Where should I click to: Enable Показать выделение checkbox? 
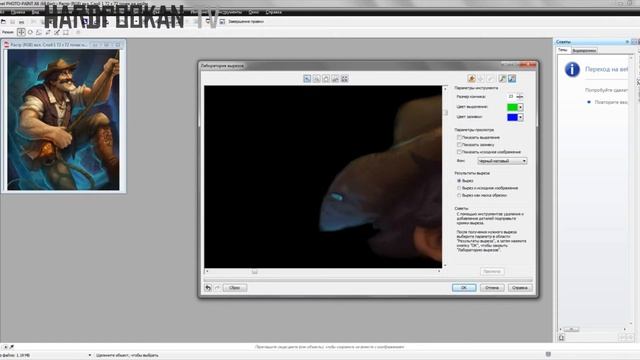459,138
